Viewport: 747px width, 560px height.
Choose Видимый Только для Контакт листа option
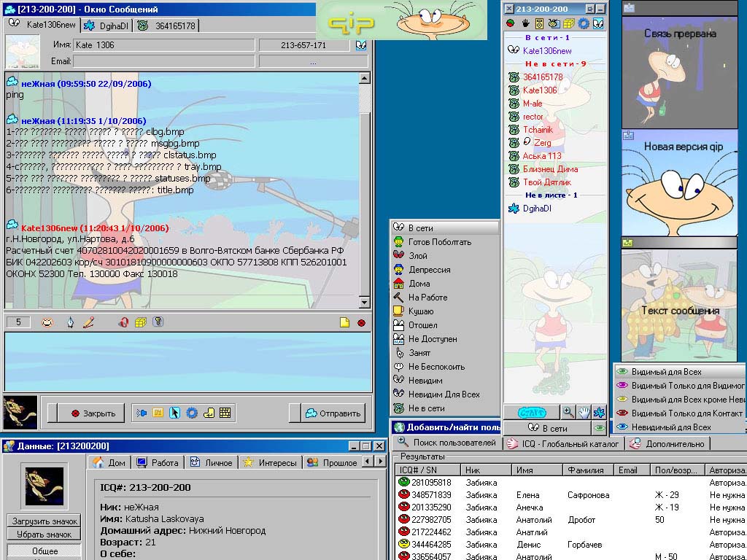(680, 413)
